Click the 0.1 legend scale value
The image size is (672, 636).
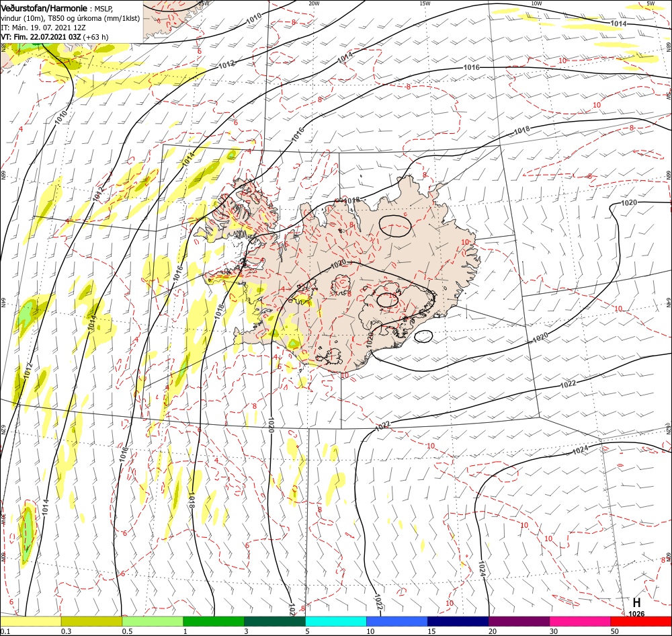coord(5,631)
